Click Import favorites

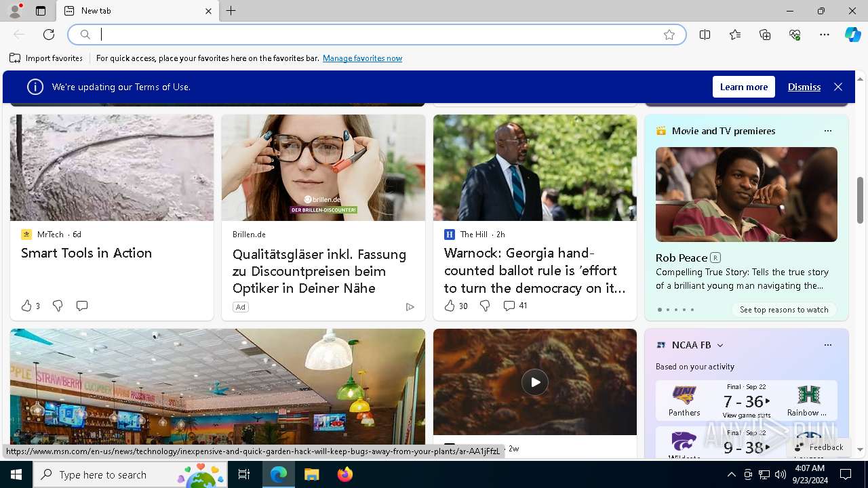click(46, 58)
